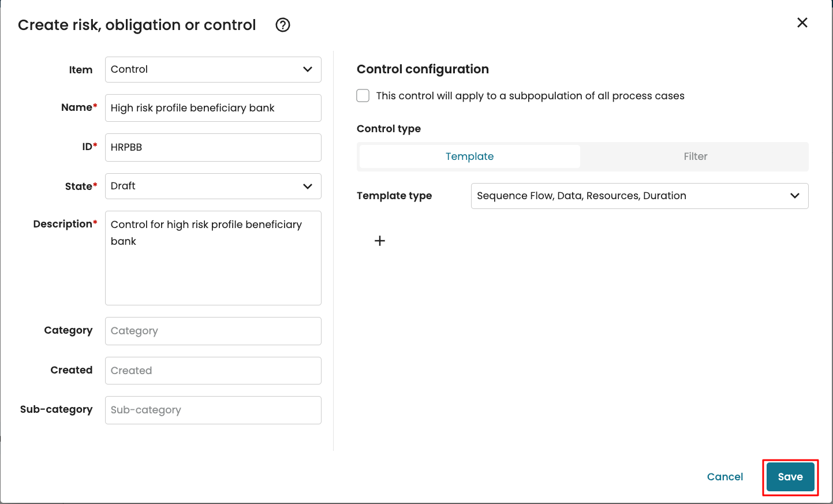Expand the State dropdown showing Draft

click(x=212, y=186)
